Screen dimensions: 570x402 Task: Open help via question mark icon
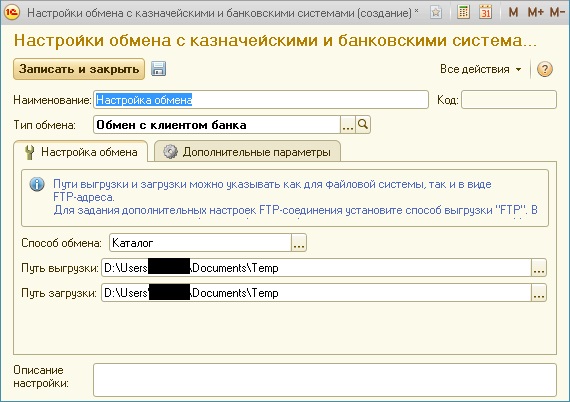pyautogui.click(x=545, y=69)
